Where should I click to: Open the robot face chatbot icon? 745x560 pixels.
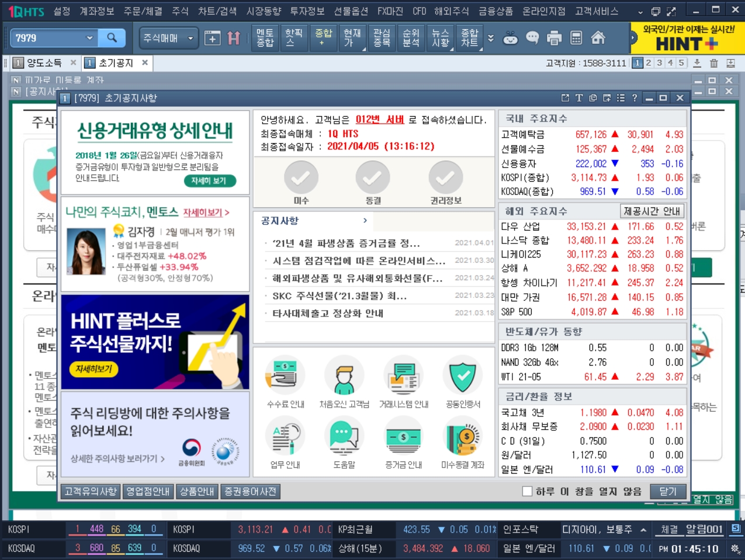click(511, 39)
